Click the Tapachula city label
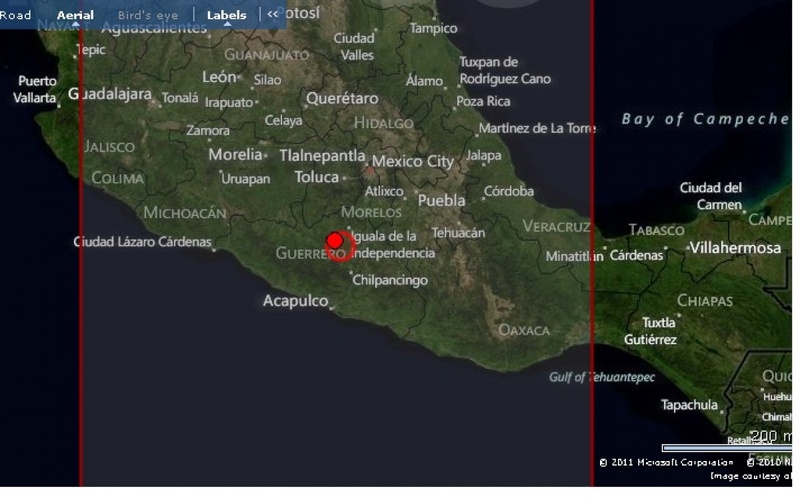Screen dimensions: 800x497 pos(689,405)
